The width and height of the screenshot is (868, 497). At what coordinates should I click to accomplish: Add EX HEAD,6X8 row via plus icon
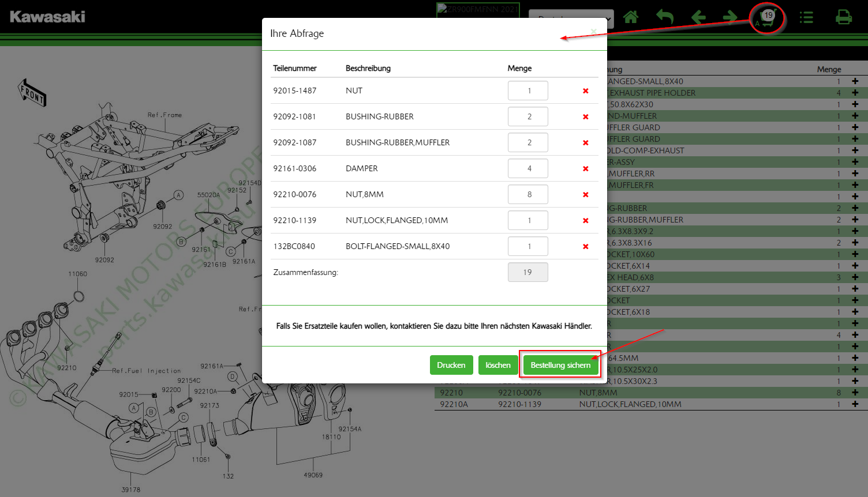tap(855, 277)
